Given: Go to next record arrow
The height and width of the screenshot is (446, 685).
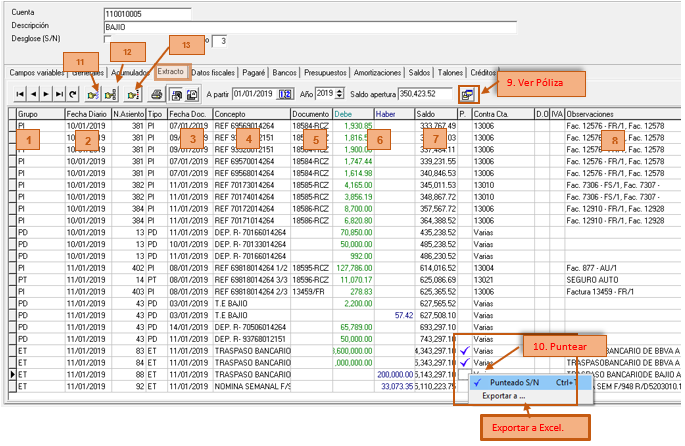Looking at the screenshot, I should point(46,94).
